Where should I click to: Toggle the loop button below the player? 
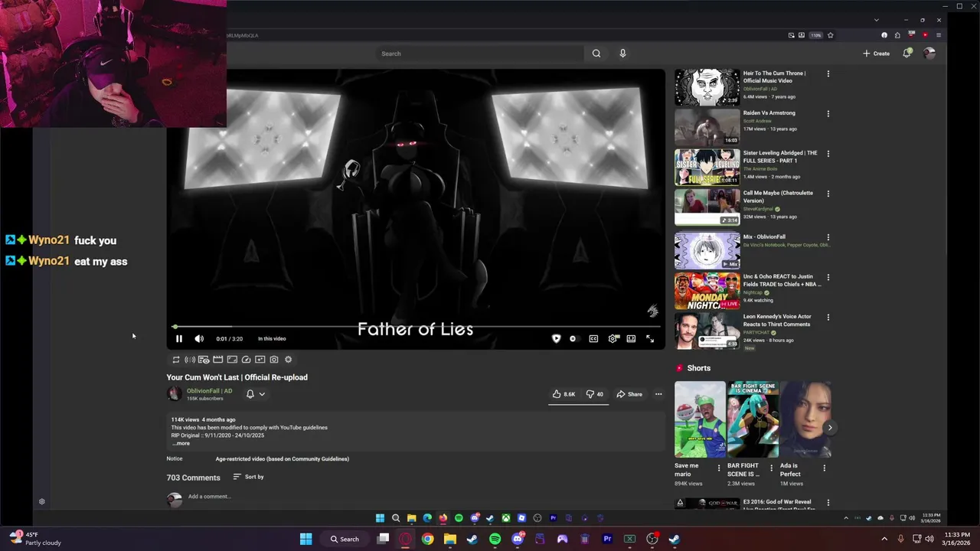pyautogui.click(x=176, y=360)
